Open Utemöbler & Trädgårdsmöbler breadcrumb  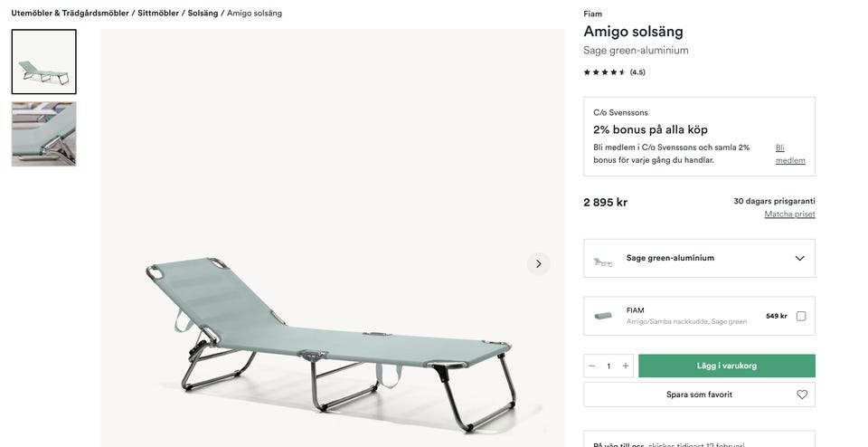point(70,14)
